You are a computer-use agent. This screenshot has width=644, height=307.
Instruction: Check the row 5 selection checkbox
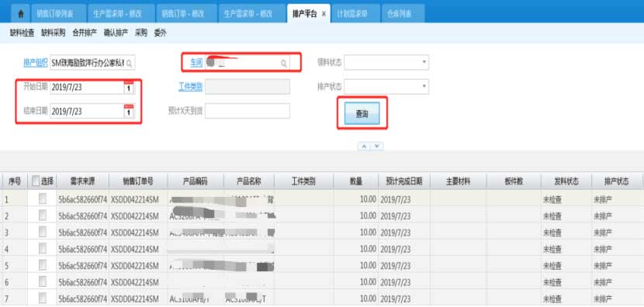tap(43, 265)
